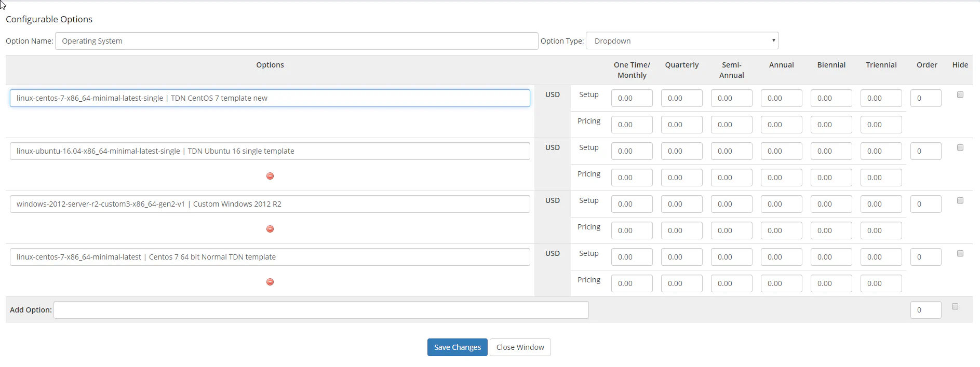Select Monthly setup fee for CentOS 7 new
Image resolution: width=980 pixels, height=367 pixels.
pyautogui.click(x=632, y=98)
